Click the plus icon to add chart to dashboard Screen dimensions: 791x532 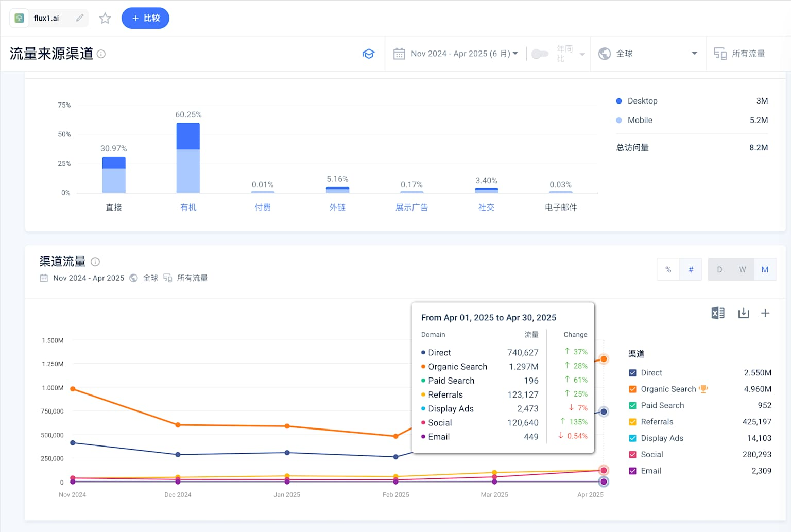click(x=765, y=313)
